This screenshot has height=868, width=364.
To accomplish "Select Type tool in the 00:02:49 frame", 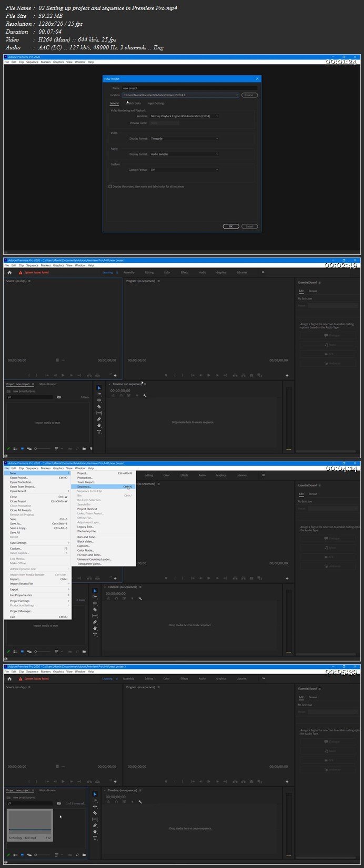I will (99, 432).
